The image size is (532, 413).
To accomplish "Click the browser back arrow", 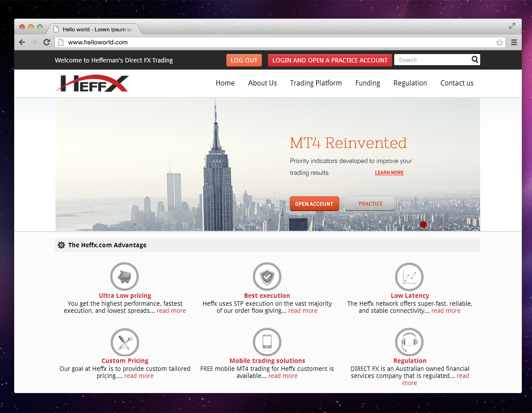I will click(x=22, y=43).
